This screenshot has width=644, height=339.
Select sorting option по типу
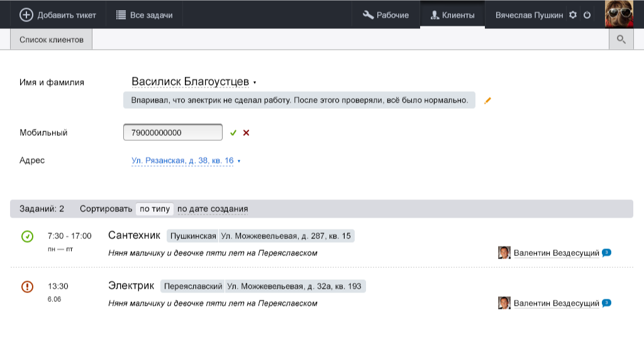point(155,209)
